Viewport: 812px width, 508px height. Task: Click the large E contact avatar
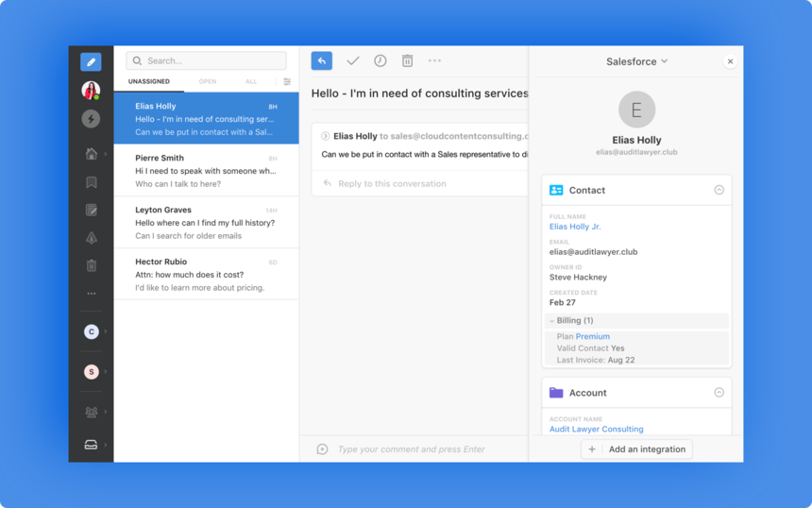(x=636, y=110)
